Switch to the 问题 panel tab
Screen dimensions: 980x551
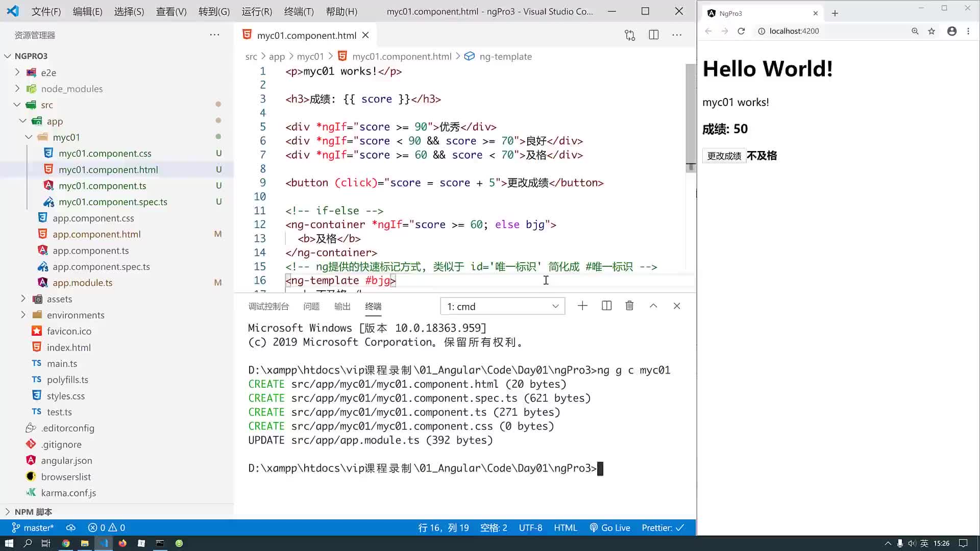[311, 306]
